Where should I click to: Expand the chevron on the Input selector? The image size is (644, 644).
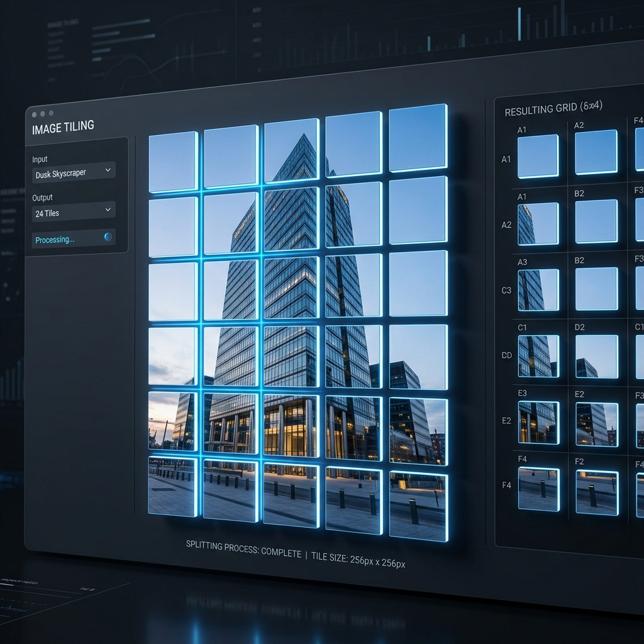tap(109, 171)
